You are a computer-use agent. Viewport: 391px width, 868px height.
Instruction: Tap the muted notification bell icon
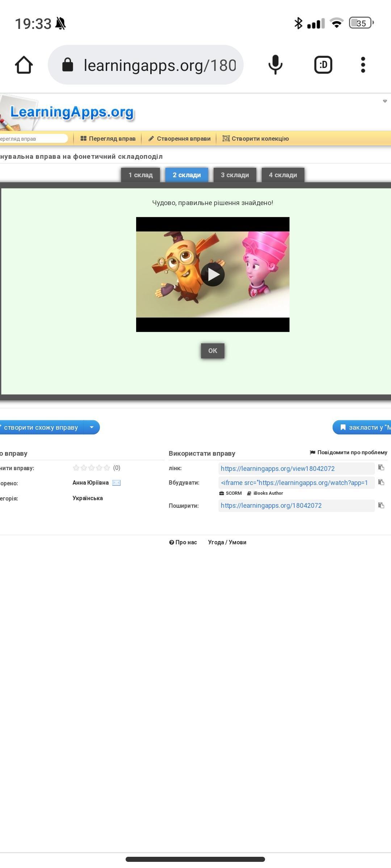[61, 24]
